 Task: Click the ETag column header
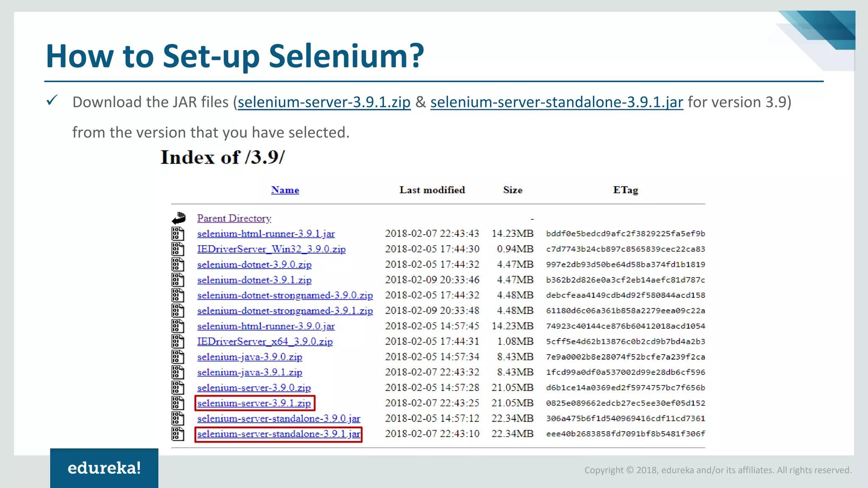[x=626, y=190]
